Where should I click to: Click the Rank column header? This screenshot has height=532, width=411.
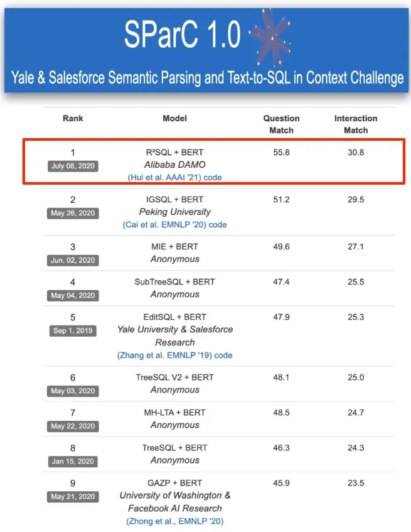[73, 118]
